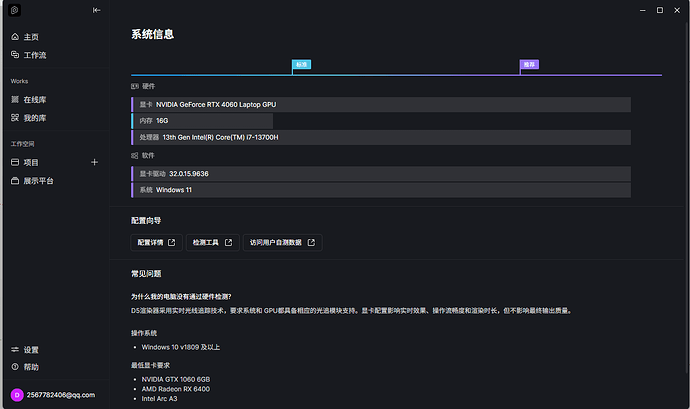Close the application window
This screenshot has width=690, height=409.
(x=677, y=10)
